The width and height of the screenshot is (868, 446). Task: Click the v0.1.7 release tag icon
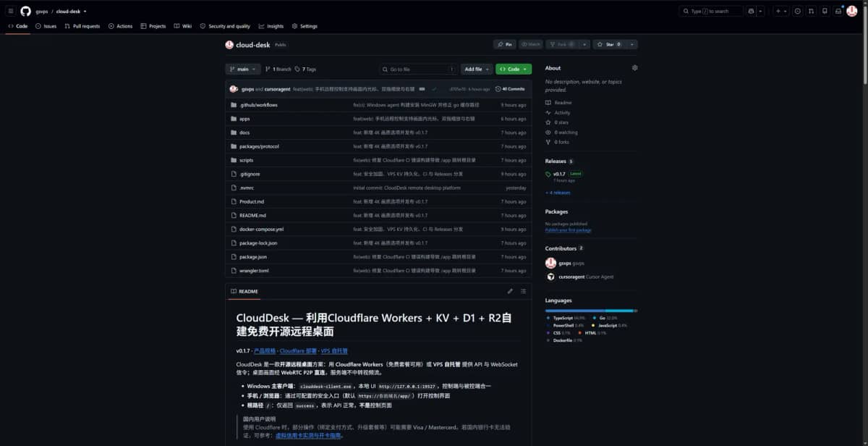(x=548, y=174)
